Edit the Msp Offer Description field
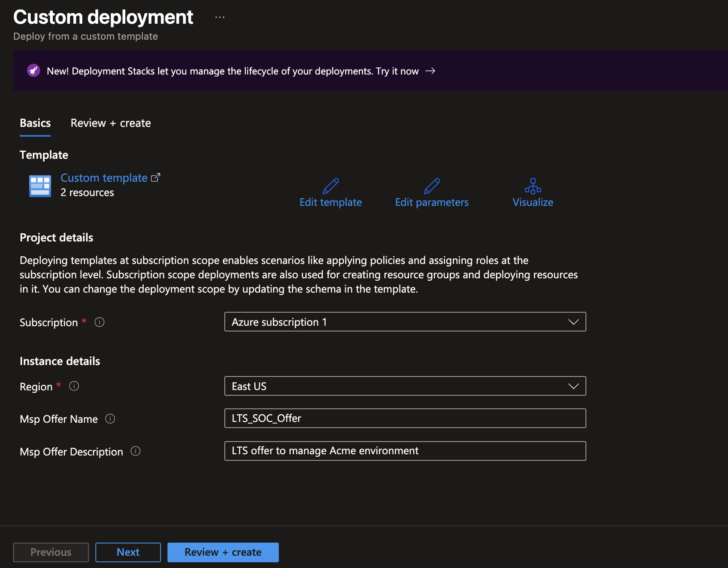 click(405, 451)
